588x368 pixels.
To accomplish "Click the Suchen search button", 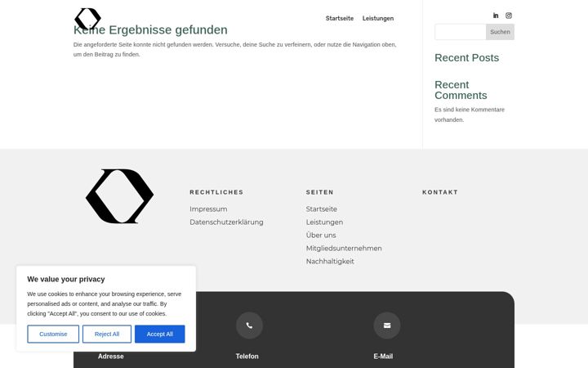I will (500, 32).
